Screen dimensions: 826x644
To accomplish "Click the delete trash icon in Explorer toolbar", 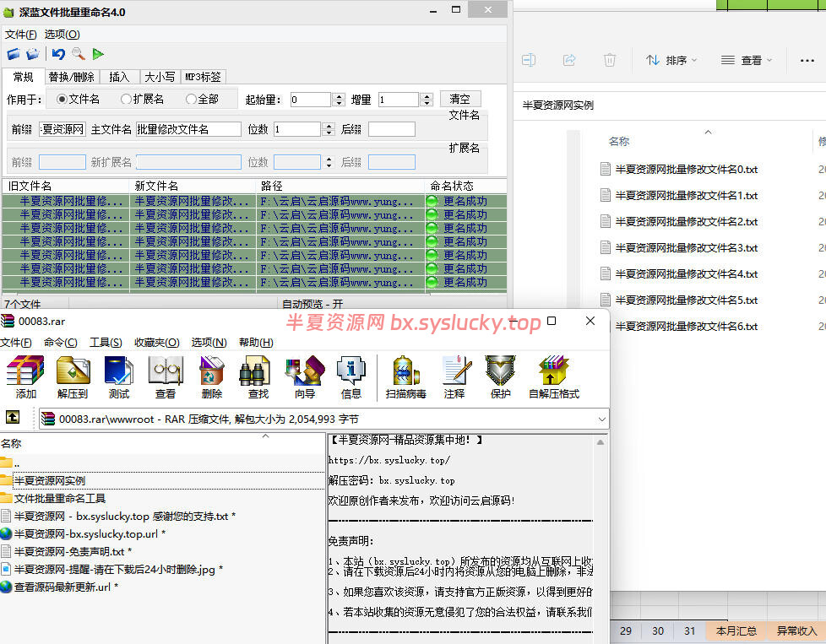I will click(x=610, y=60).
